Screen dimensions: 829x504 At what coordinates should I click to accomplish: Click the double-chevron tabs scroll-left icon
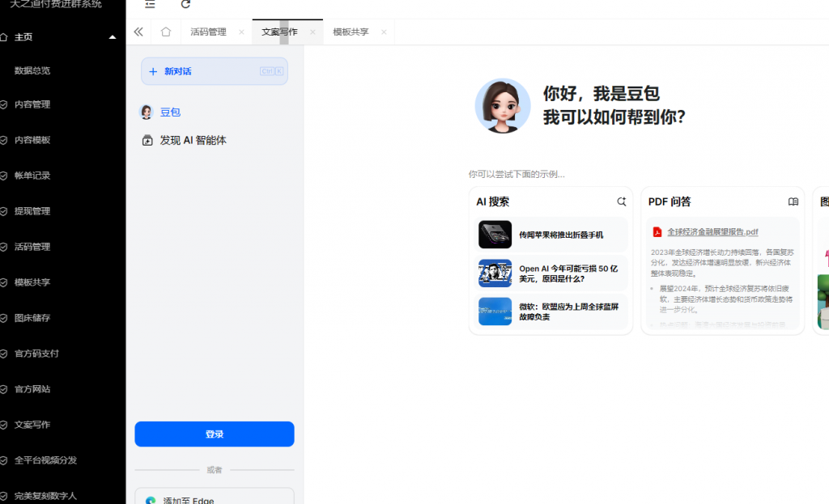(x=138, y=32)
